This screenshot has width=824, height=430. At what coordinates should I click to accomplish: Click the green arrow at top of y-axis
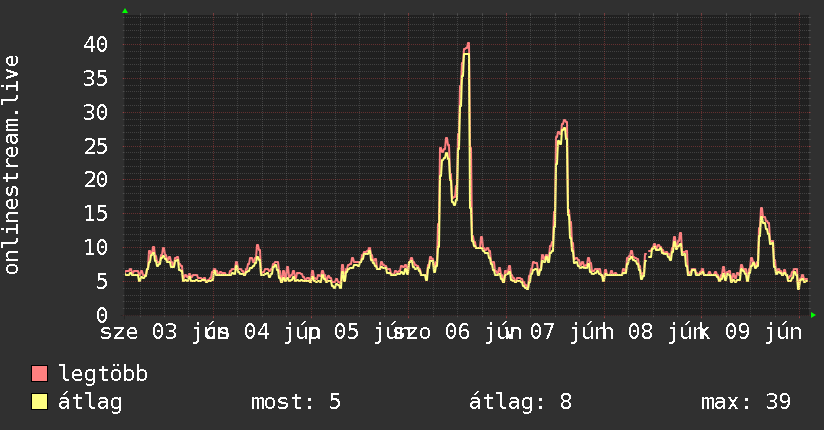click(125, 11)
